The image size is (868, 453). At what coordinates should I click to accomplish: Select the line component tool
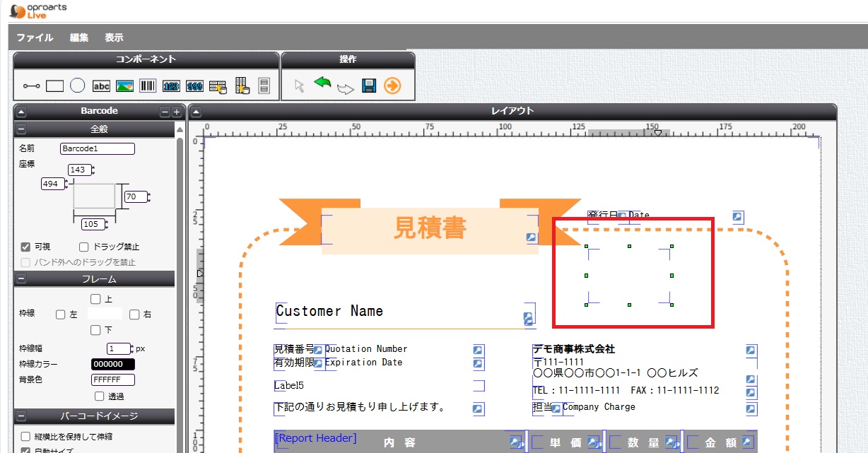(31, 86)
